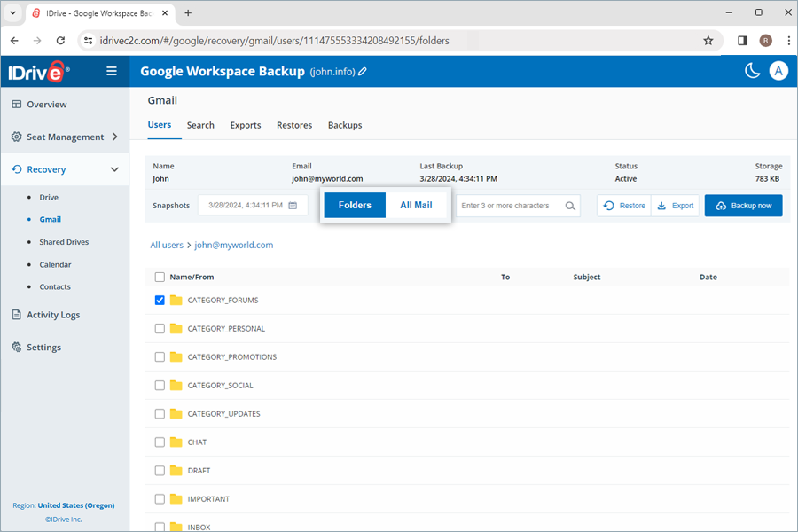The width and height of the screenshot is (798, 532).
Task: Check the DRAFT folder checkbox
Action: [160, 471]
